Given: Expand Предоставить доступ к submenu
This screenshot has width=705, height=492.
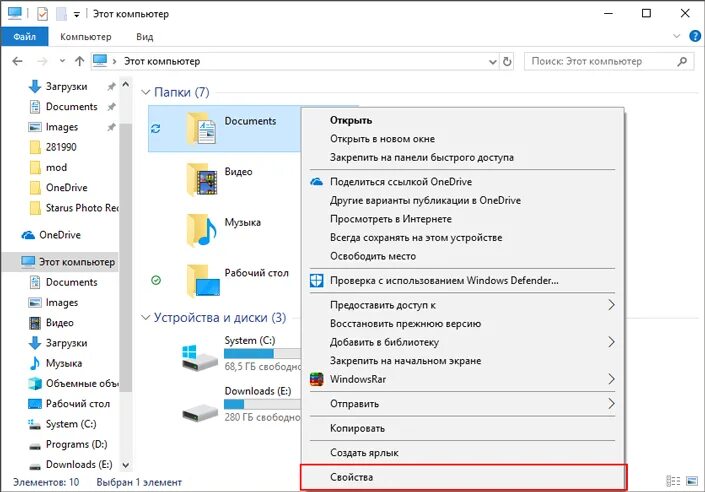Looking at the screenshot, I should tap(462, 305).
